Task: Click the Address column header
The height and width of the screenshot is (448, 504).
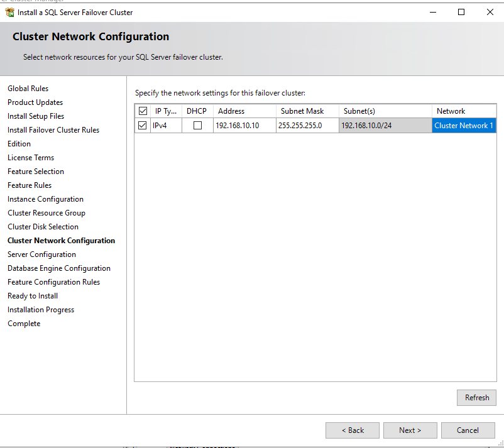Action: pyautogui.click(x=244, y=111)
